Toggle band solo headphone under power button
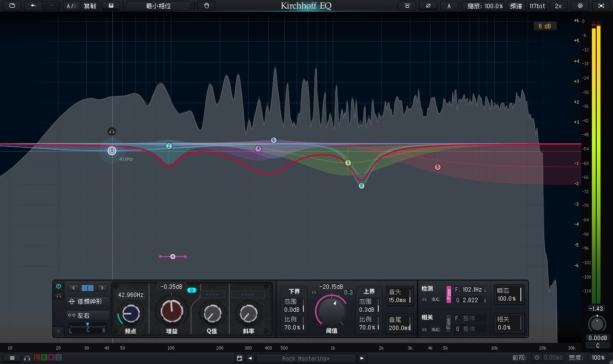This screenshot has width=613, height=364. (x=59, y=296)
